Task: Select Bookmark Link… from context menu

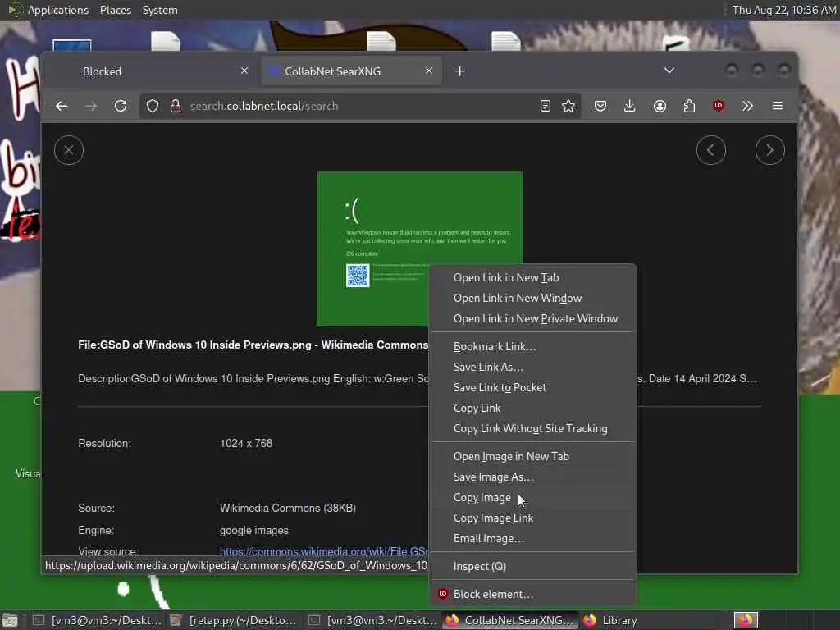Action: click(533, 347)
